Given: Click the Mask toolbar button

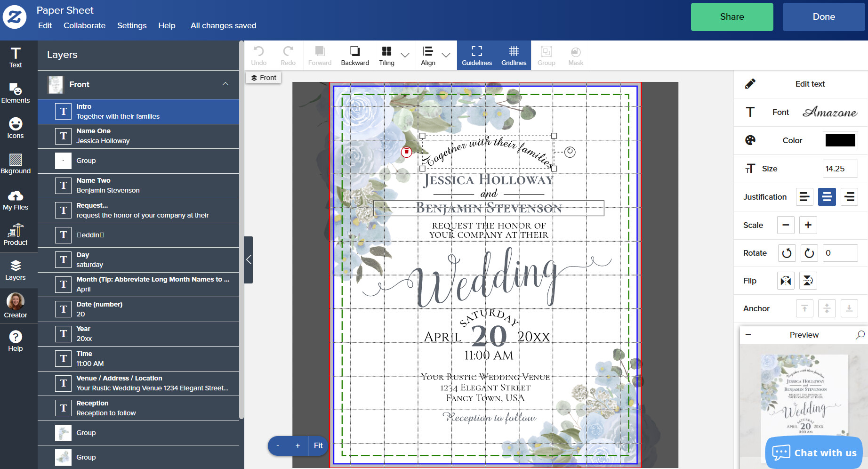Looking at the screenshot, I should tap(576, 56).
